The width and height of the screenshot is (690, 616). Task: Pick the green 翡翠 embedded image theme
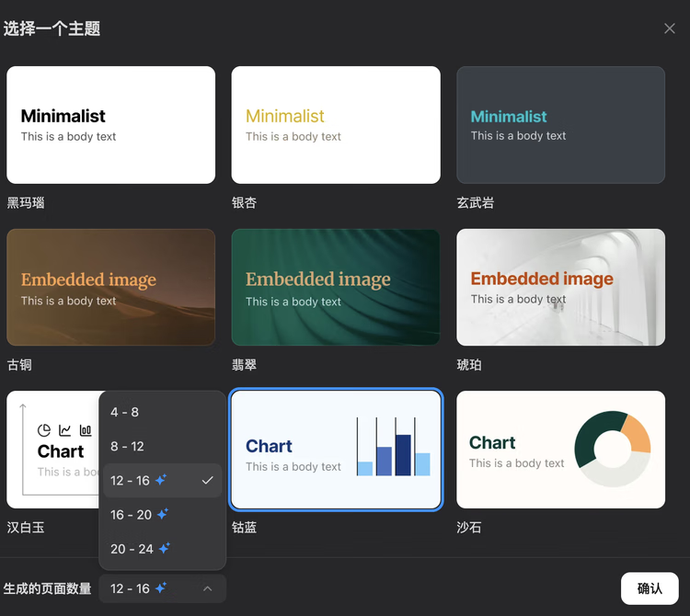(336, 287)
